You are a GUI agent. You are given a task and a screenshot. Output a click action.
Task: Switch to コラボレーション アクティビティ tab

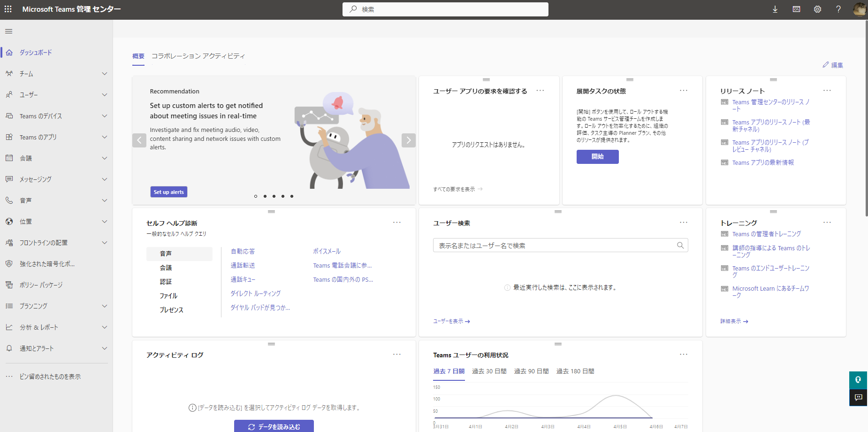(198, 56)
